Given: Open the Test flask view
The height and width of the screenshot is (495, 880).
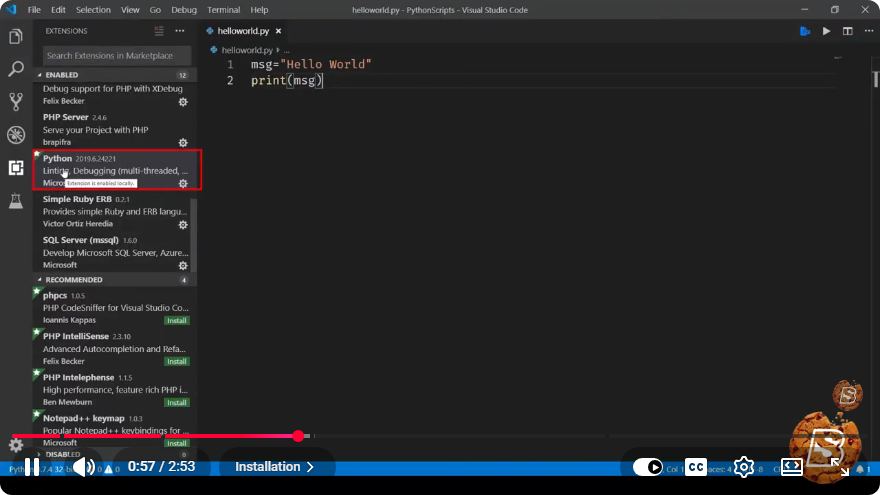Looking at the screenshot, I should click(16, 200).
